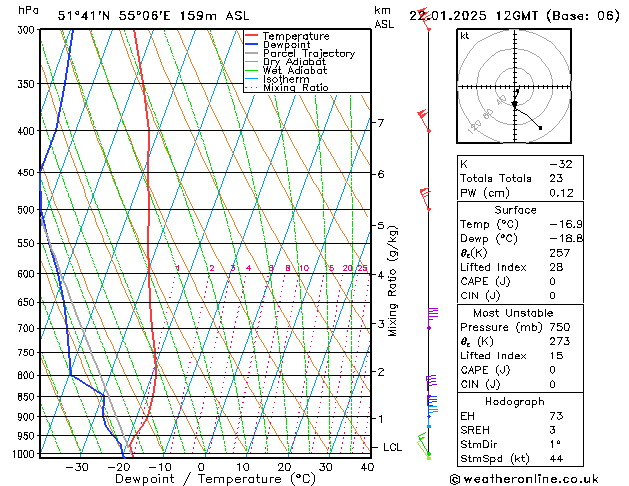Click the Mixing Ratio (g/kg) vertical axis title
Image resolution: width=629 pixels, height=486 pixels.
392,281
